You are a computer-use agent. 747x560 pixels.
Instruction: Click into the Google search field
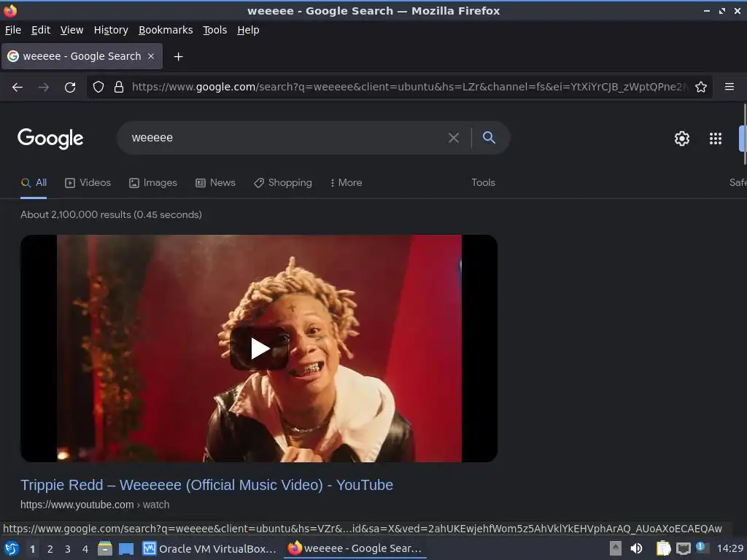(286, 138)
